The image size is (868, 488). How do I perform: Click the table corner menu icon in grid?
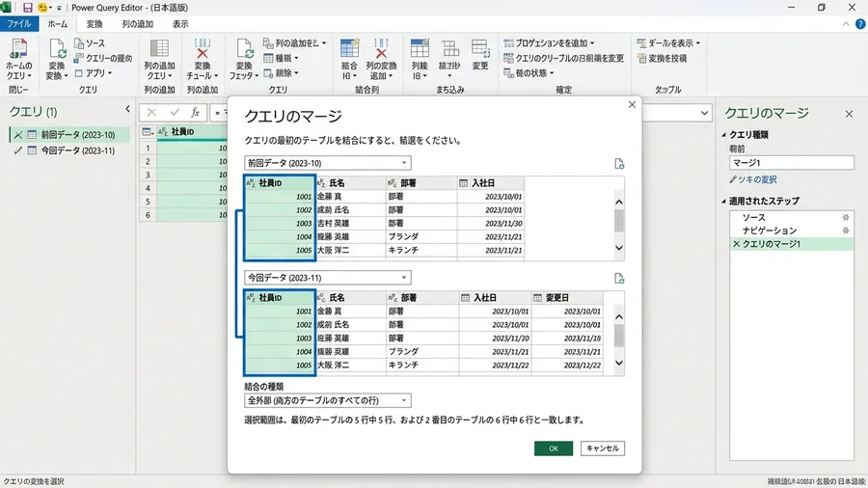click(148, 132)
